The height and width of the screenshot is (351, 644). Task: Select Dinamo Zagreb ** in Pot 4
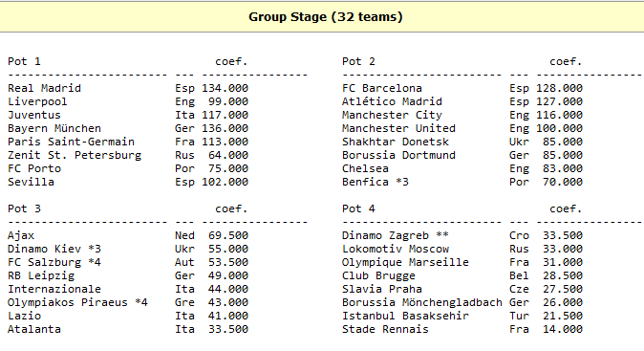coord(396,235)
